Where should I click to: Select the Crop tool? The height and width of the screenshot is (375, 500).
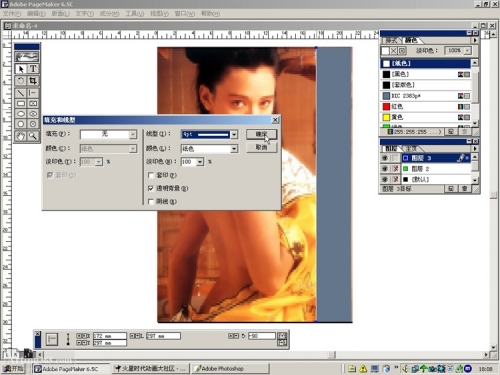pos(33,81)
